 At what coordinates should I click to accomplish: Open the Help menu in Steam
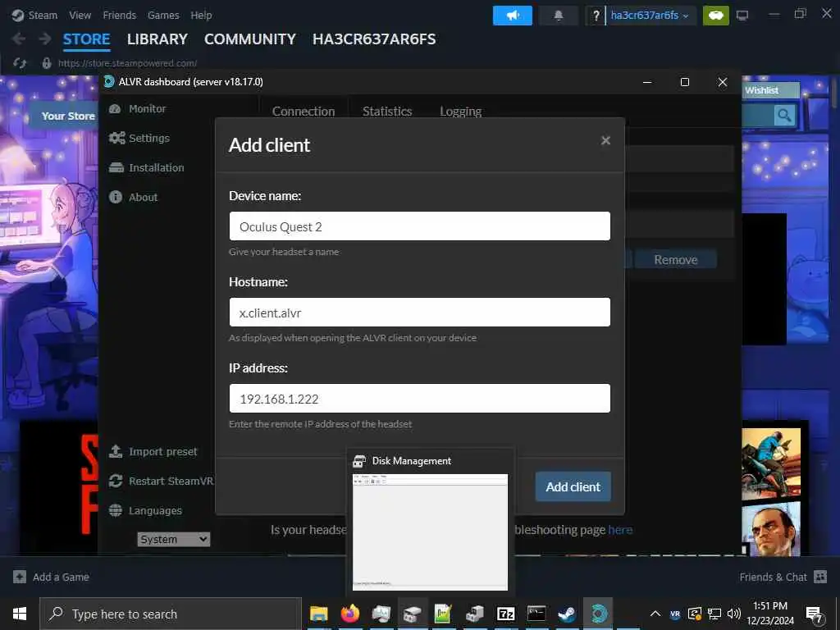tap(201, 16)
